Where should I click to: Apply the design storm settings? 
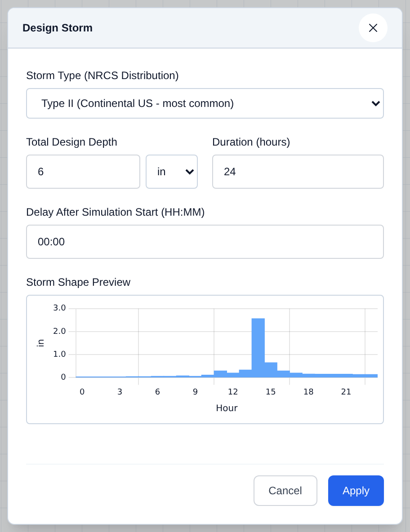coord(356,491)
